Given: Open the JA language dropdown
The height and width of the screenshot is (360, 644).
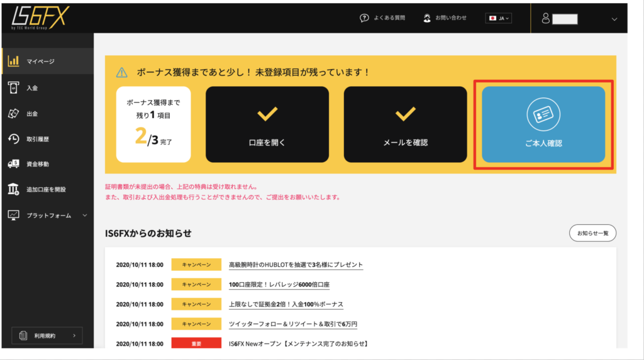Looking at the screenshot, I should (x=499, y=18).
